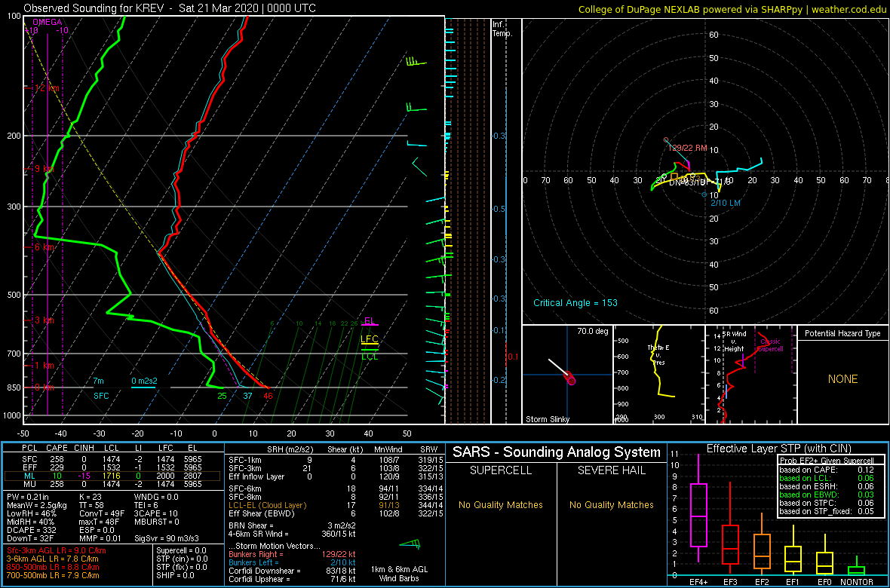Select the '2/10 LM' storm motion label
This screenshot has height=588, width=890.
726,203
